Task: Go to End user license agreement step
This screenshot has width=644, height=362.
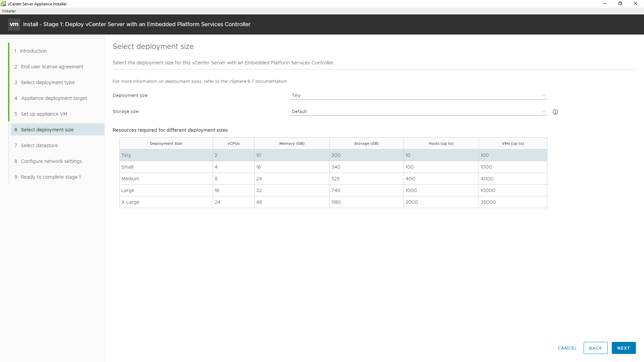Action: pos(52,67)
